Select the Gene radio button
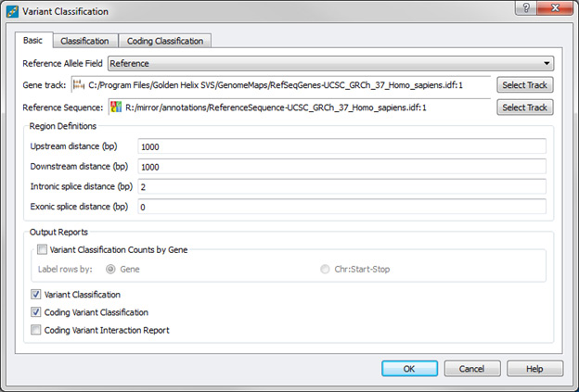 pyautogui.click(x=112, y=270)
